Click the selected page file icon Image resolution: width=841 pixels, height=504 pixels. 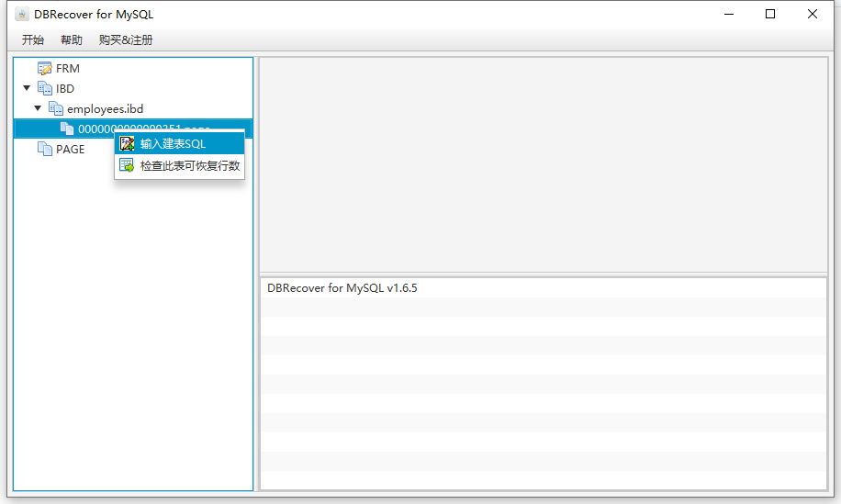click(67, 129)
